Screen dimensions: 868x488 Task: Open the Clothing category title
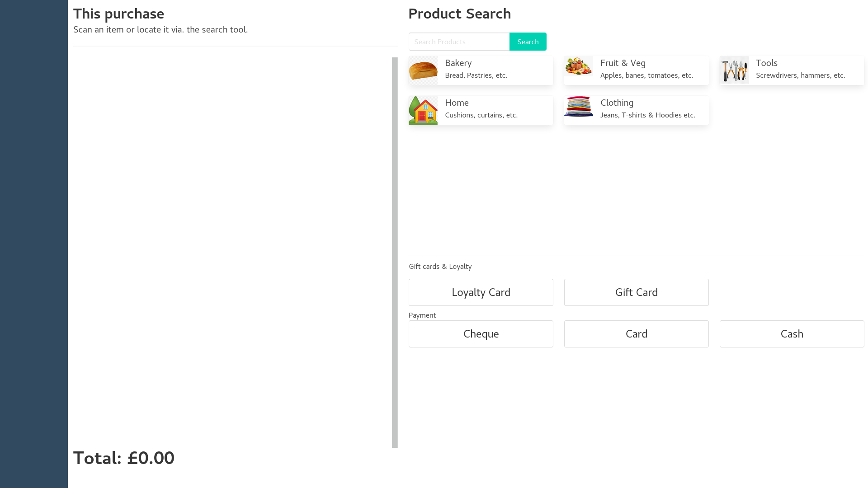point(617,103)
